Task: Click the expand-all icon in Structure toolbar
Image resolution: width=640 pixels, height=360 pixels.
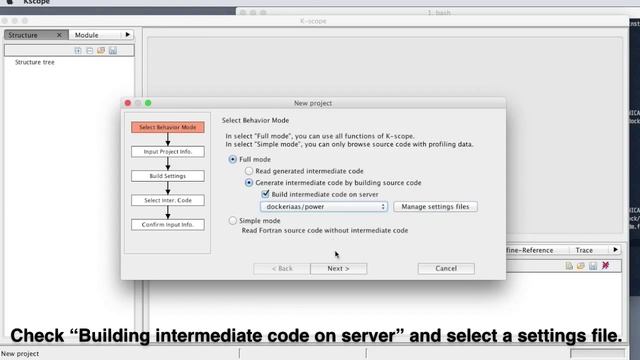Action: point(78,51)
